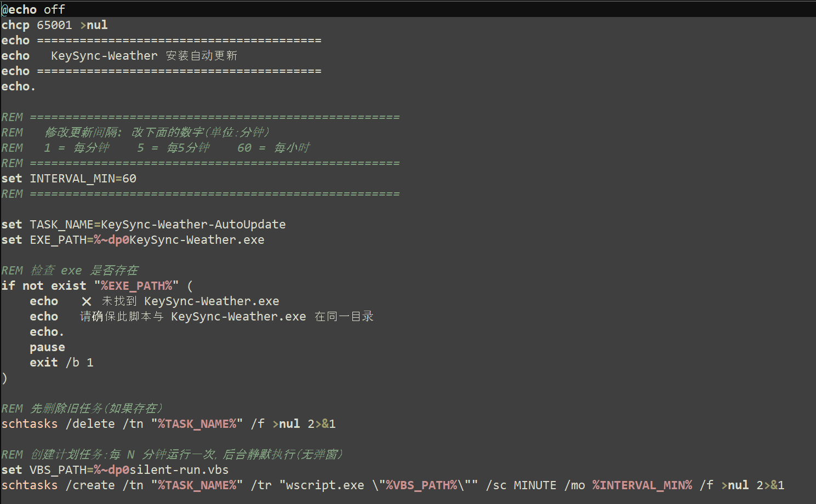Viewport: 816px width, 504px height.
Task: Place cursor on 'chcp 65001' command
Action: pos(37,25)
